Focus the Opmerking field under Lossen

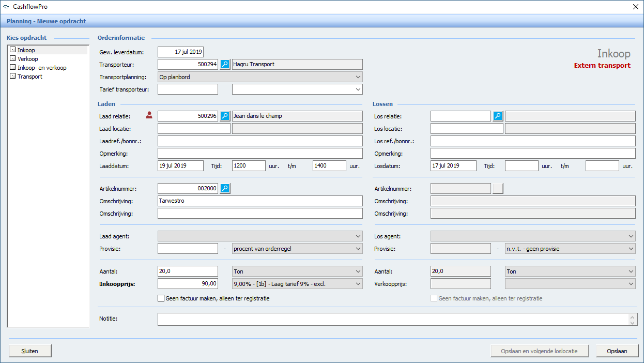[x=533, y=154]
